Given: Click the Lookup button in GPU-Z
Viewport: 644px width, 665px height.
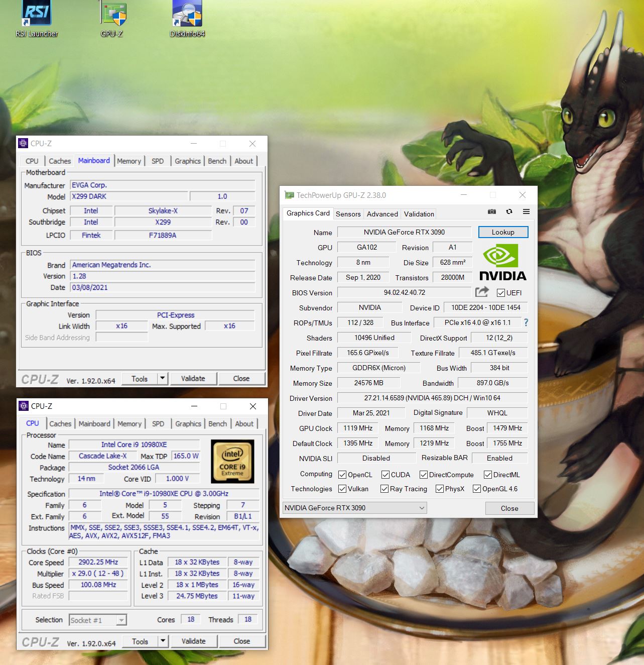Looking at the screenshot, I should [x=503, y=232].
